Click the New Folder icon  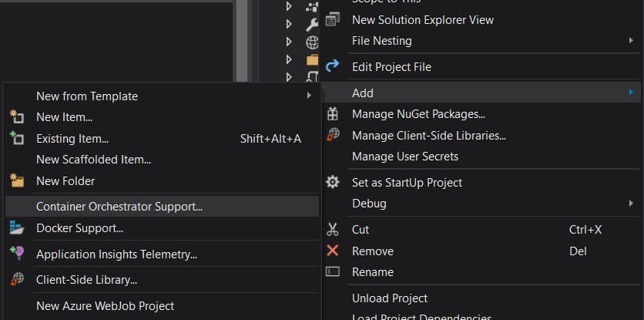point(17,181)
